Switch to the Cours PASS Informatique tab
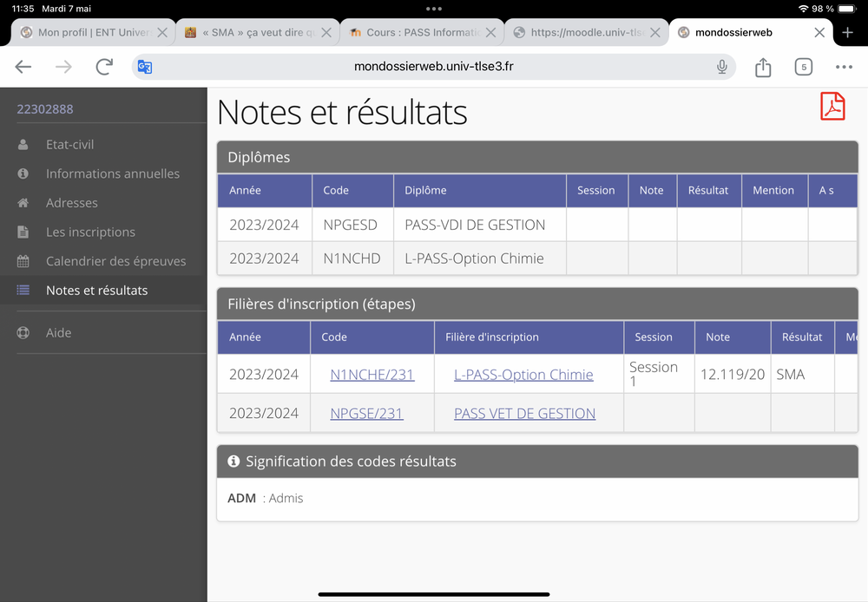 click(x=417, y=32)
